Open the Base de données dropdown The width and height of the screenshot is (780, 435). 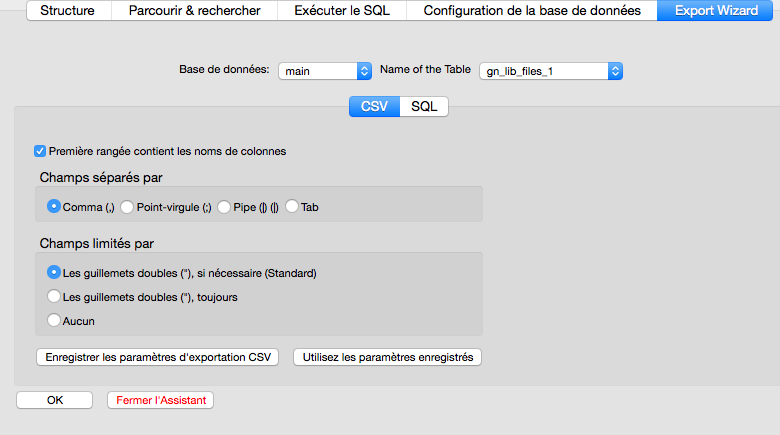(x=325, y=71)
